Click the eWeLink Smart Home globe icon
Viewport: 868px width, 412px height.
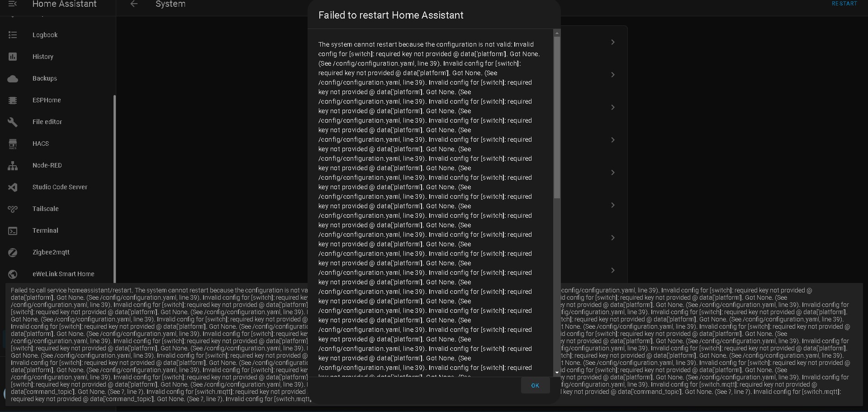point(13,274)
